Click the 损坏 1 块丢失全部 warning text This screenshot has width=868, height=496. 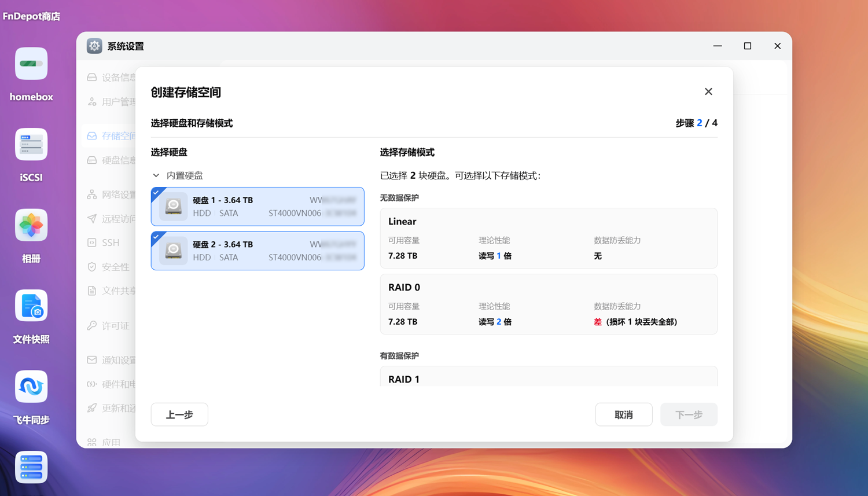coord(641,322)
